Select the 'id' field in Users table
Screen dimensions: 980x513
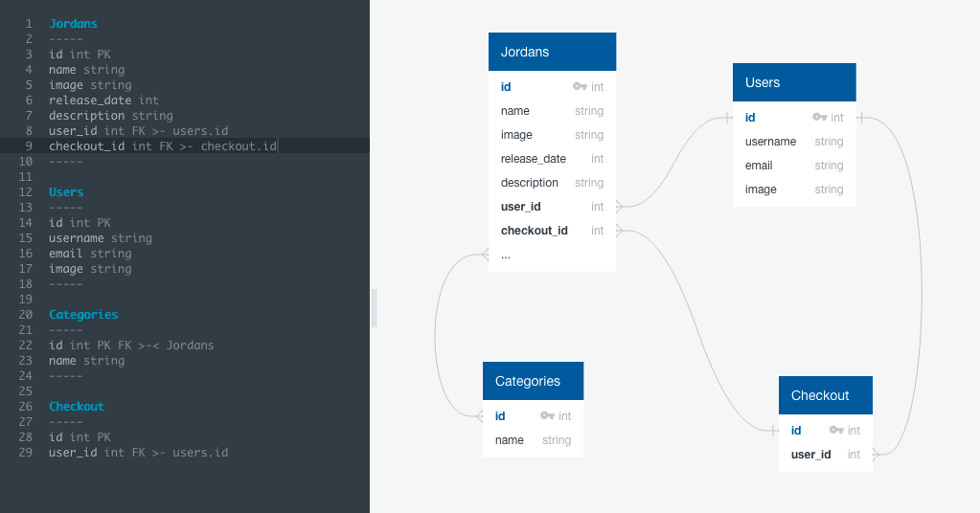794,118
